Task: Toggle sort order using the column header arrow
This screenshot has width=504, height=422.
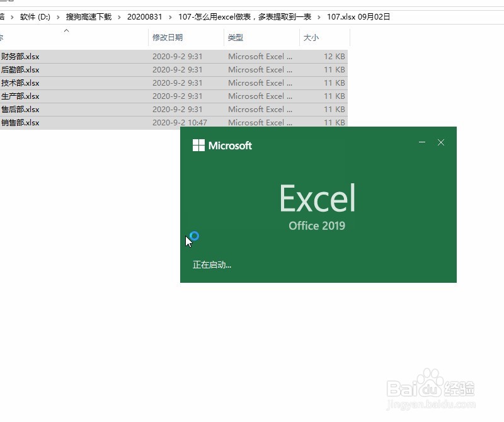Action: pos(66,30)
